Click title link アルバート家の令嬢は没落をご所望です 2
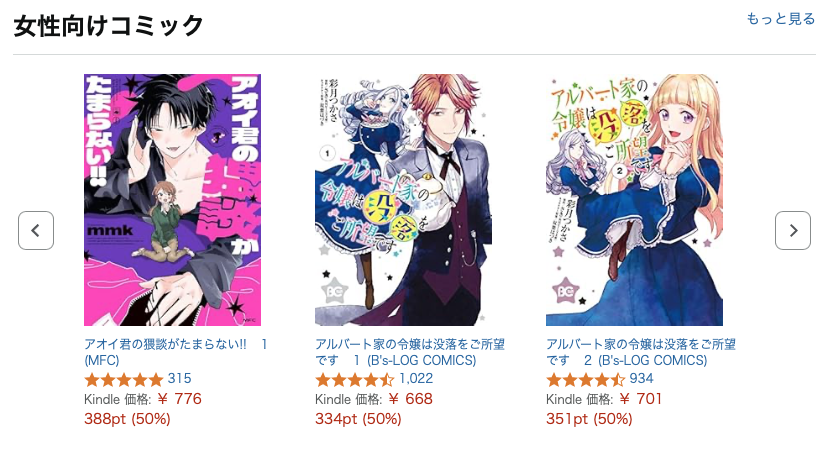Viewport: 827px width, 452px height. point(641,352)
